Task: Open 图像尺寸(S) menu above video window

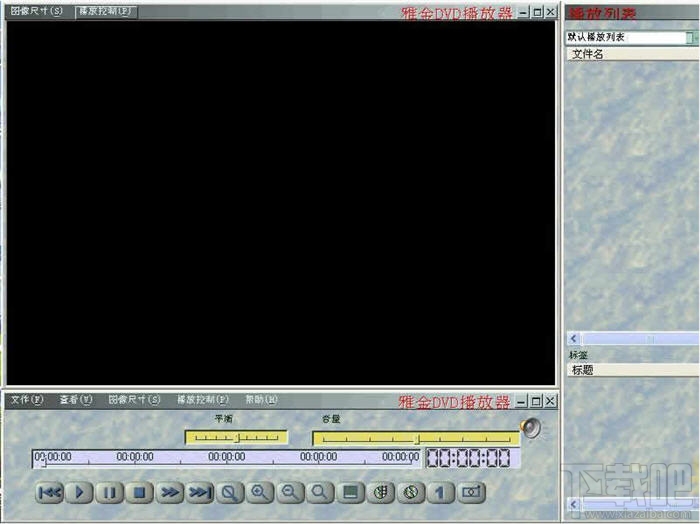Action: 37,11
